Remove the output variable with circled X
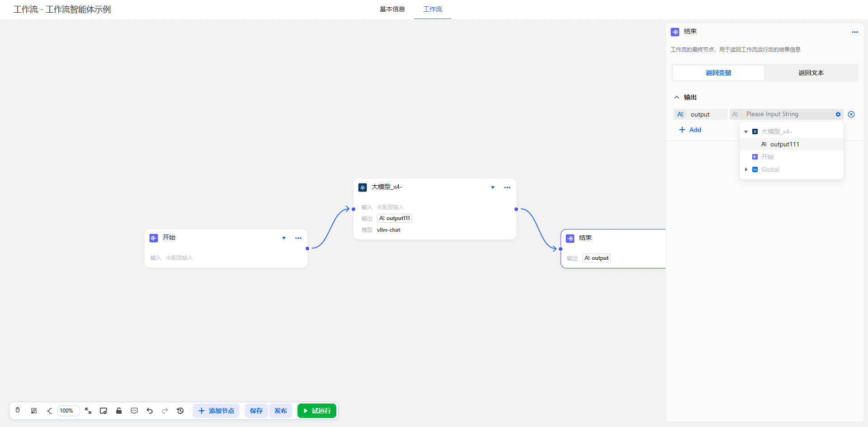Viewport: 868px width, 427px height. (x=851, y=114)
